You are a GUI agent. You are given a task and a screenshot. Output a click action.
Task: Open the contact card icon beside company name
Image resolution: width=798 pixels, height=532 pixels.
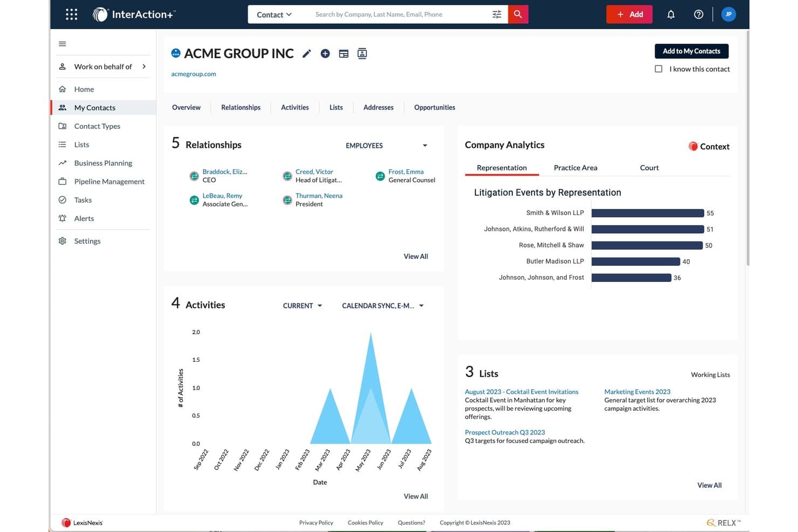click(x=362, y=53)
